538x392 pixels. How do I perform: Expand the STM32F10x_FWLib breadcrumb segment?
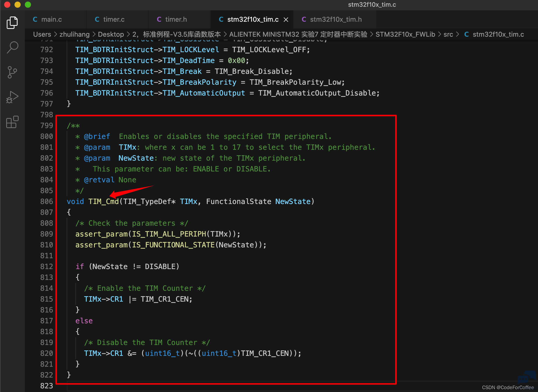(x=405, y=34)
